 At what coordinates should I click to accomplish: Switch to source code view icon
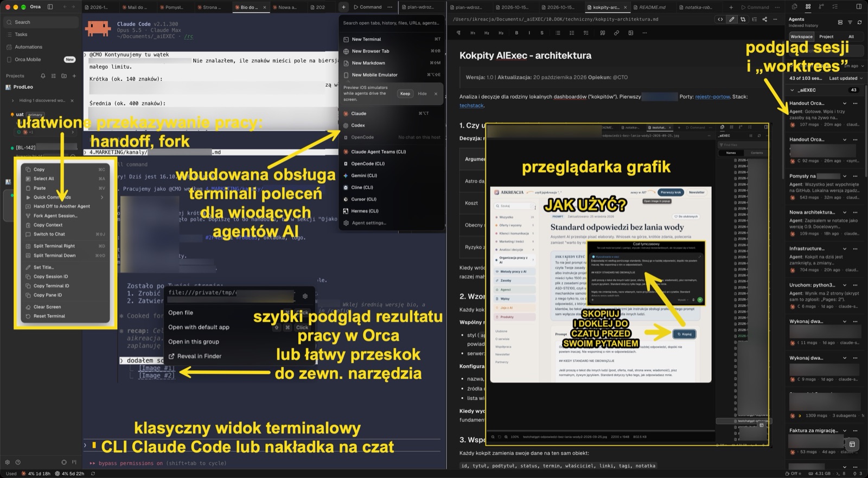click(720, 20)
